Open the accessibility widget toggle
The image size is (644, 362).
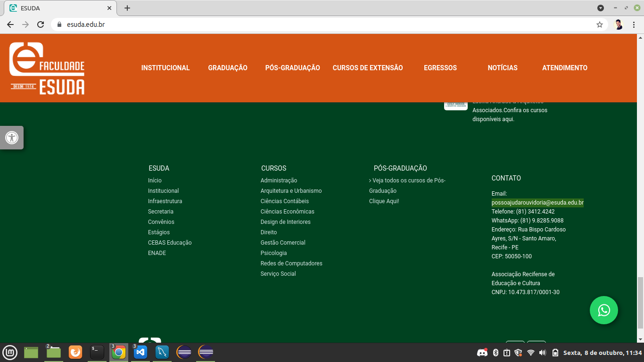click(12, 137)
